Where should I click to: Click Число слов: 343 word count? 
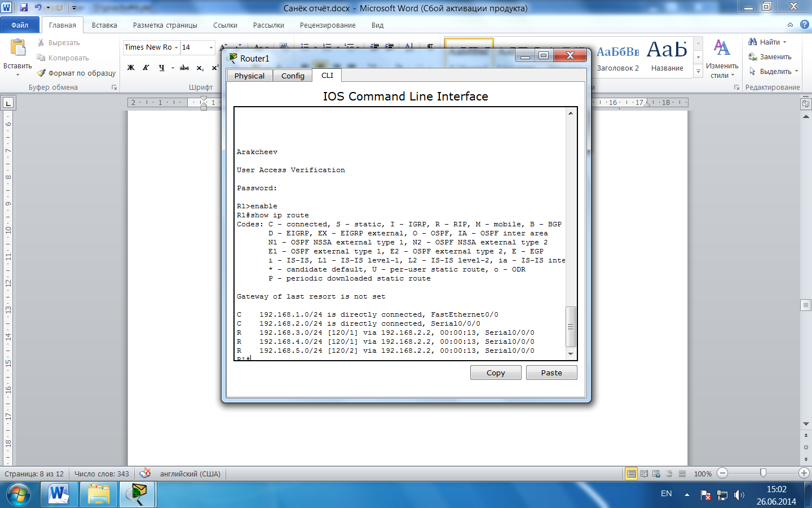[101, 474]
